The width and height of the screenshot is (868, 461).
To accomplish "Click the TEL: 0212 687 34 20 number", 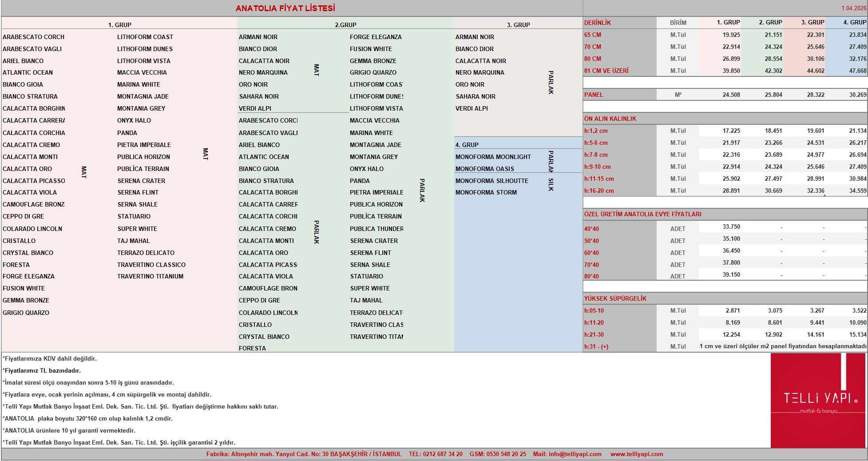I will (436, 454).
